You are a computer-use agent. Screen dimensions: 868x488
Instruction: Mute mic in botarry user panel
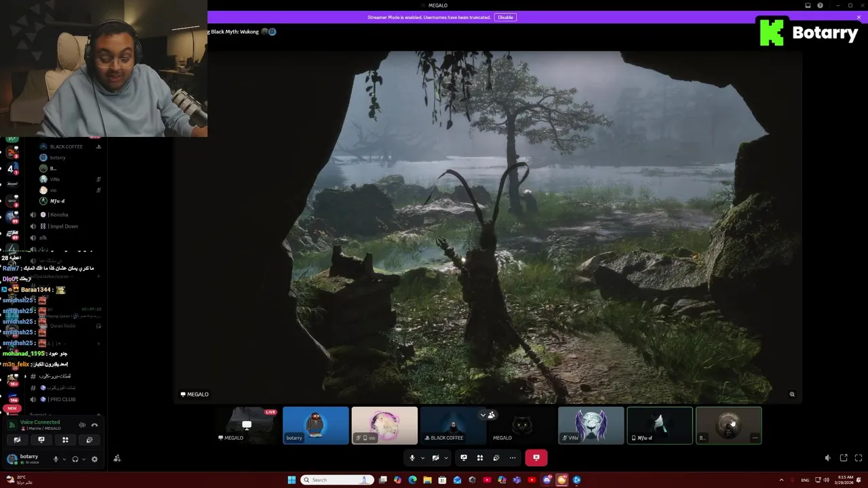[56, 459]
